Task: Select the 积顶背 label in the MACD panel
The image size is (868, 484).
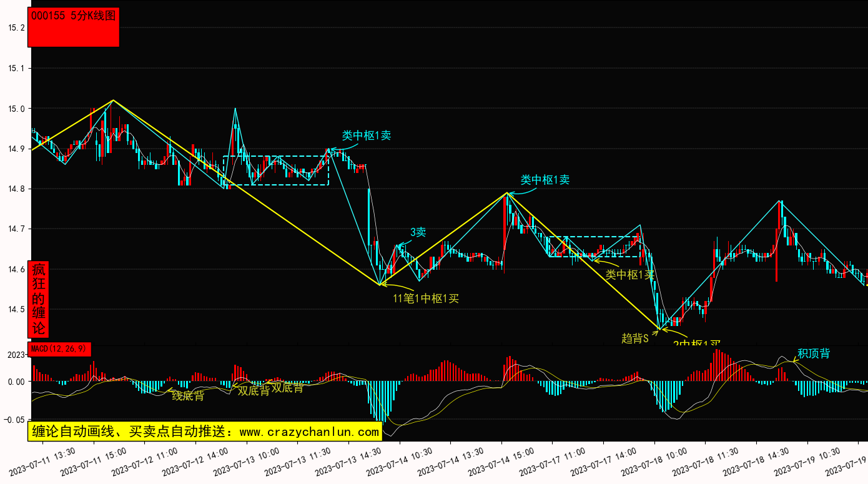Action: pos(813,353)
